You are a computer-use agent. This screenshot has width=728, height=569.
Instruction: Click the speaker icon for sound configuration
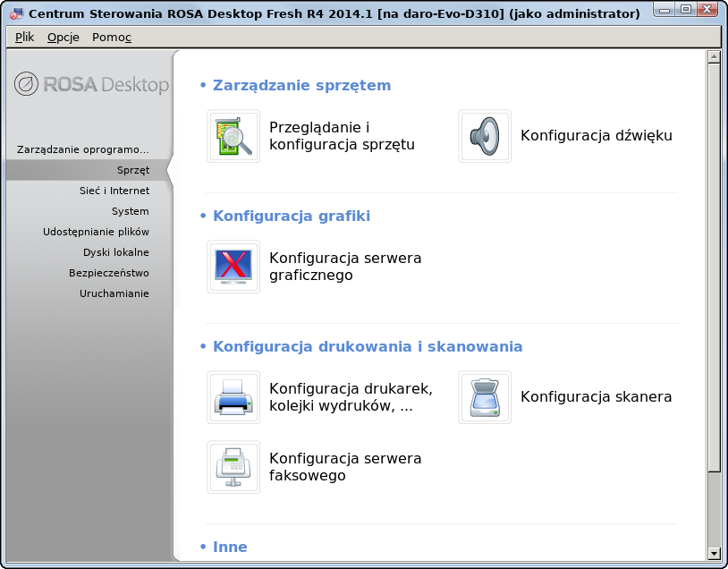(x=485, y=136)
